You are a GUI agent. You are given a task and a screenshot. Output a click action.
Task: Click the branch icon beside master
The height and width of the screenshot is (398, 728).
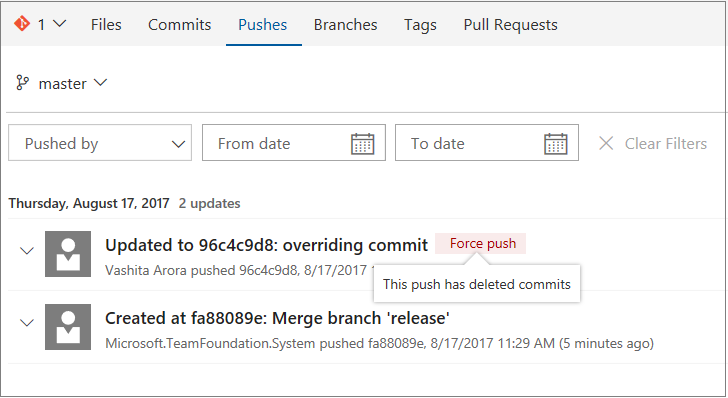click(x=22, y=83)
